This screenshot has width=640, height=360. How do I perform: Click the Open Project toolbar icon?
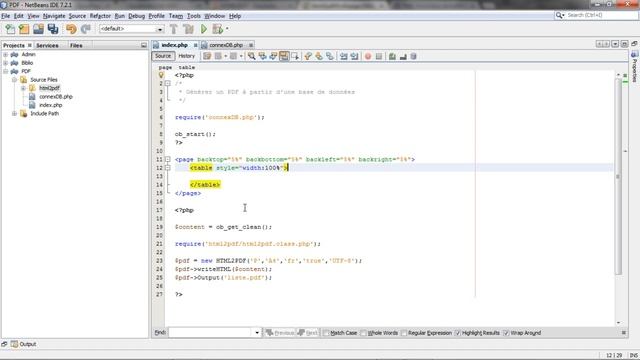[x=38, y=29]
